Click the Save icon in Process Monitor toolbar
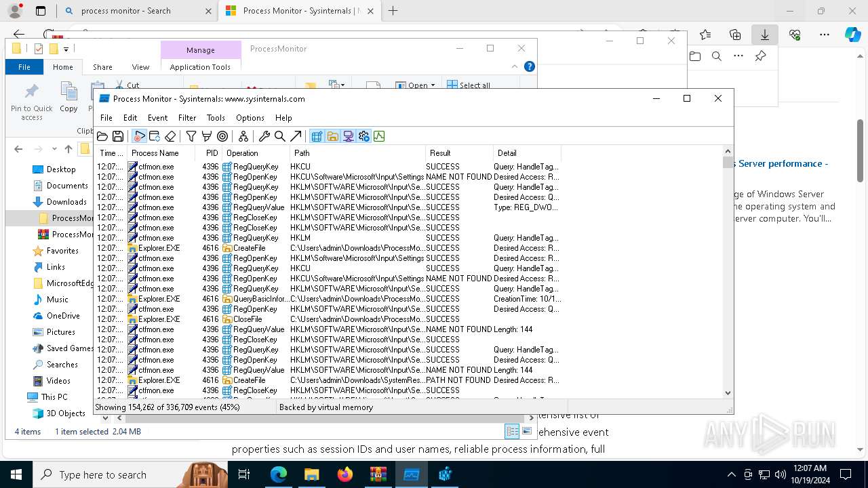The image size is (868, 488). (118, 136)
